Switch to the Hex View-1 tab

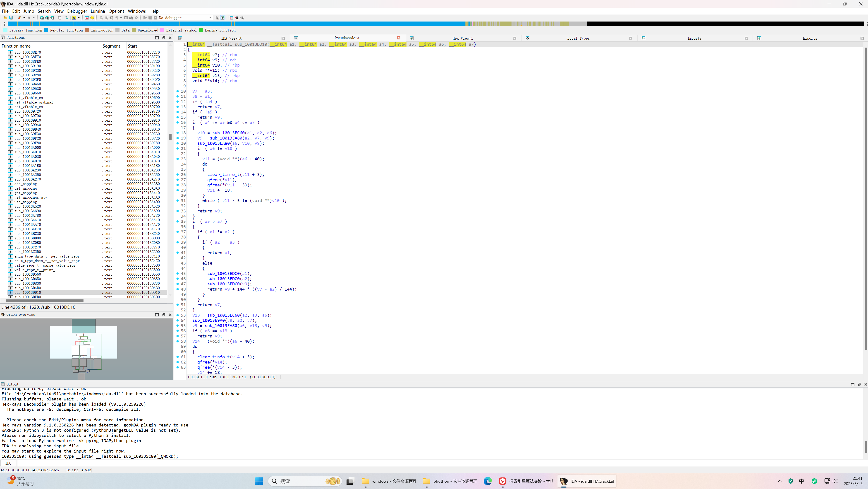point(462,38)
